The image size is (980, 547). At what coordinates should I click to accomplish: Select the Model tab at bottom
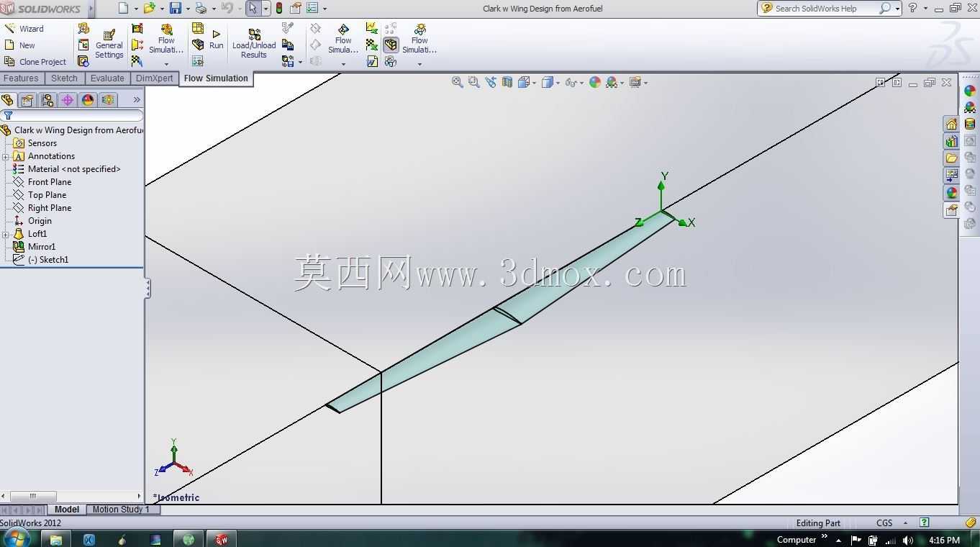67,510
